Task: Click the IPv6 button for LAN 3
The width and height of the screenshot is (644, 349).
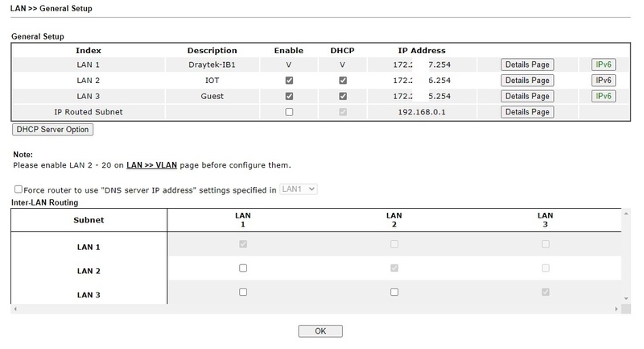Action: (x=604, y=96)
